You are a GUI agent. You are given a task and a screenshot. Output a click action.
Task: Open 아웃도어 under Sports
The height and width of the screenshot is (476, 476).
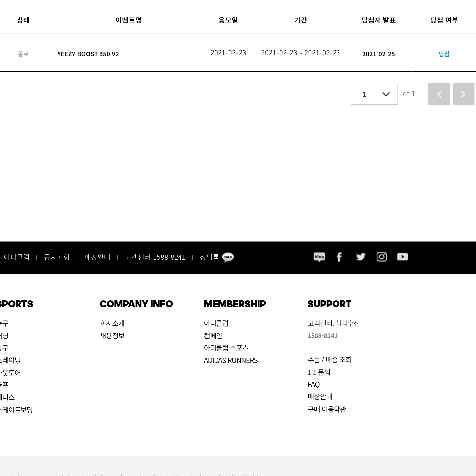point(10,373)
